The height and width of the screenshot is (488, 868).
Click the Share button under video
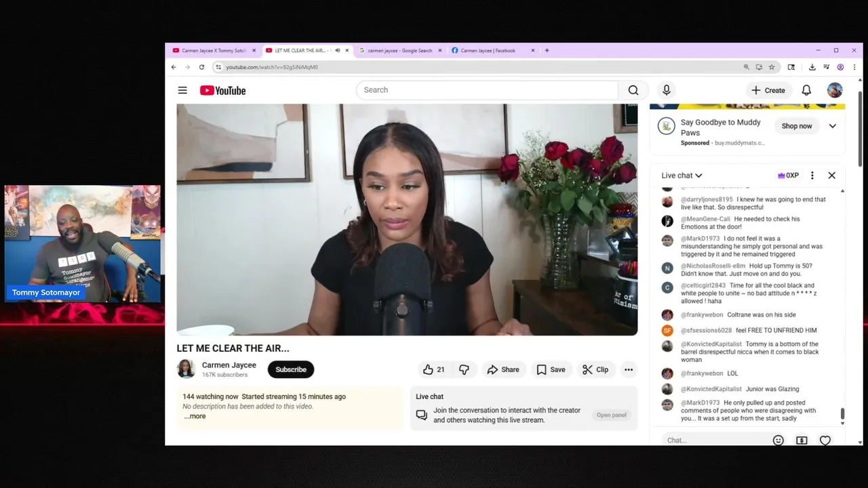503,369
